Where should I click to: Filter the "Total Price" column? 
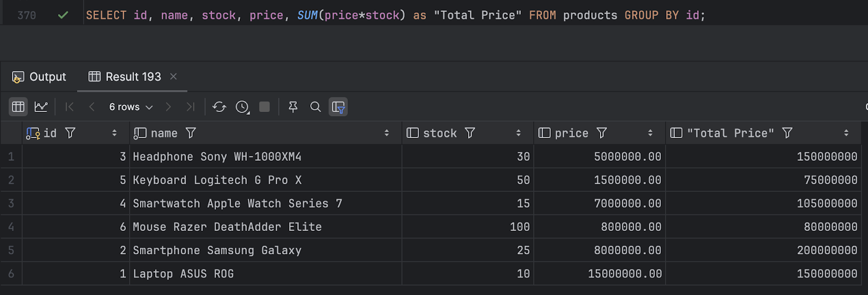pos(788,133)
